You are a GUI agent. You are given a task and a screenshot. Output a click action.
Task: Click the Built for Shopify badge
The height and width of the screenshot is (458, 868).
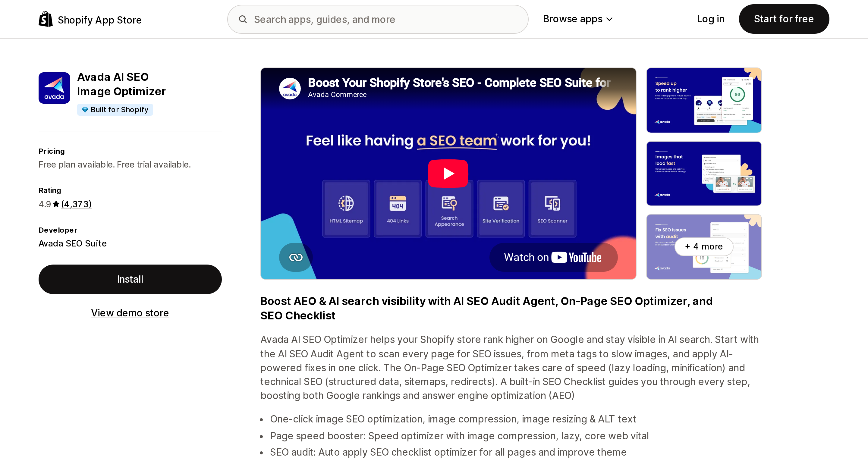[x=115, y=110]
